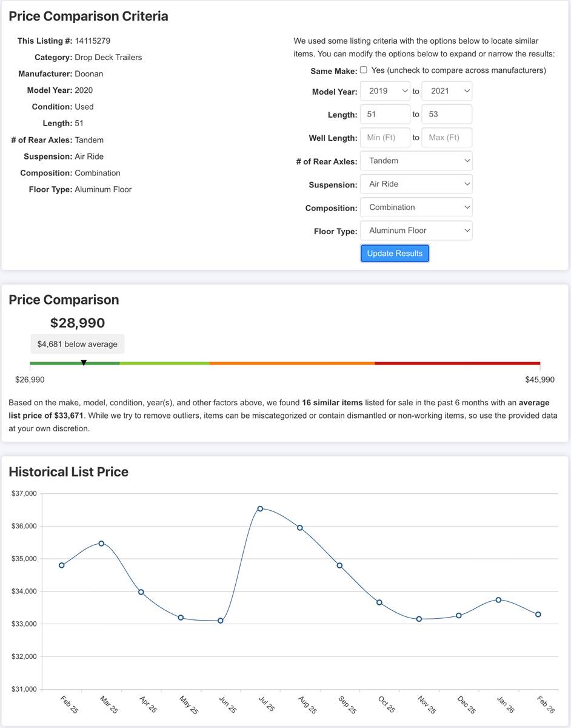Screen dimensions: 571x728
Task: Click the $4,681 below average label
Action: click(x=78, y=344)
